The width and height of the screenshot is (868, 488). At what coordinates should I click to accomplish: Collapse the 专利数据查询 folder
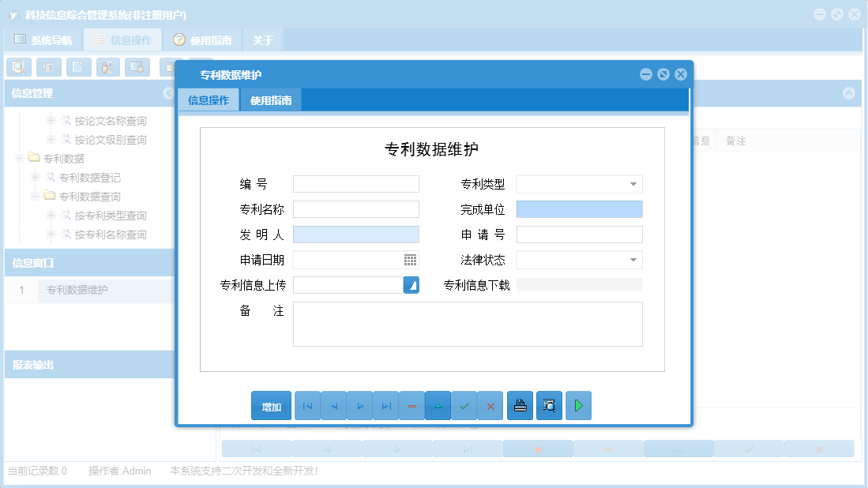[34, 196]
